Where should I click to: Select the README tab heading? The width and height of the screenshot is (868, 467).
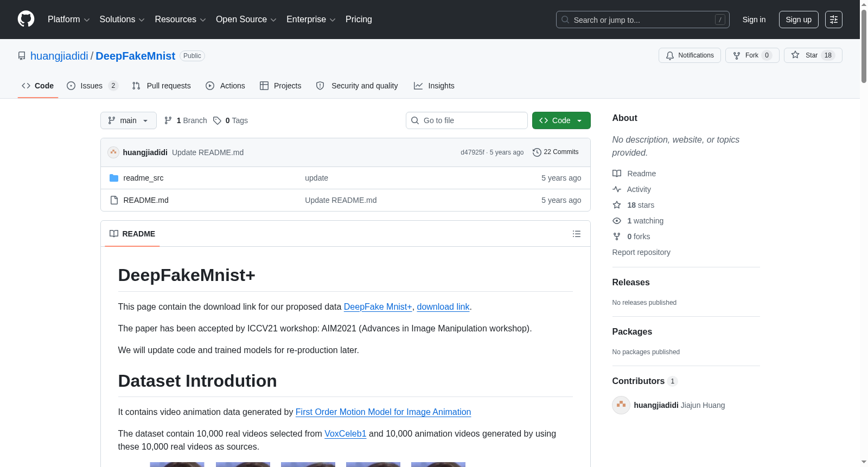(132, 234)
